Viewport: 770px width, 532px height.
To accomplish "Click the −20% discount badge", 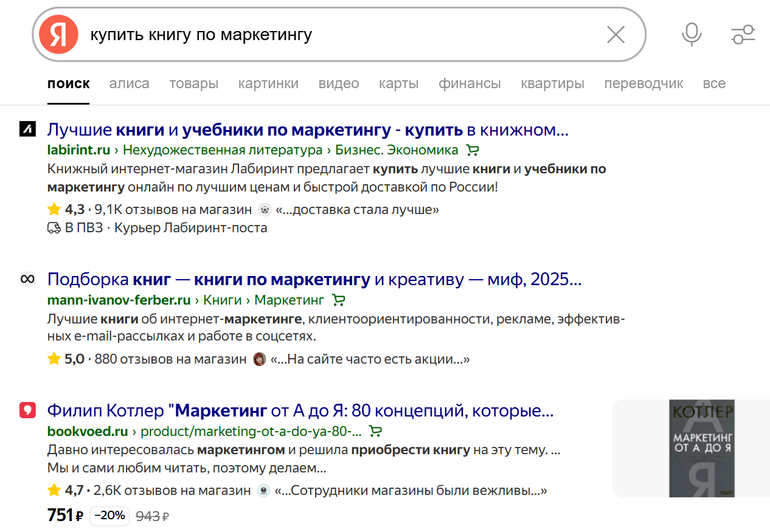I will pos(110,516).
